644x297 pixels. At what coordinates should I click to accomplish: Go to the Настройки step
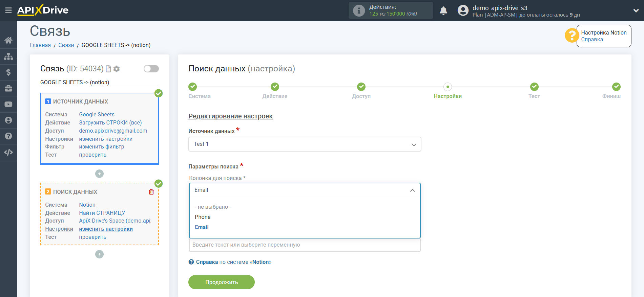coord(448,87)
